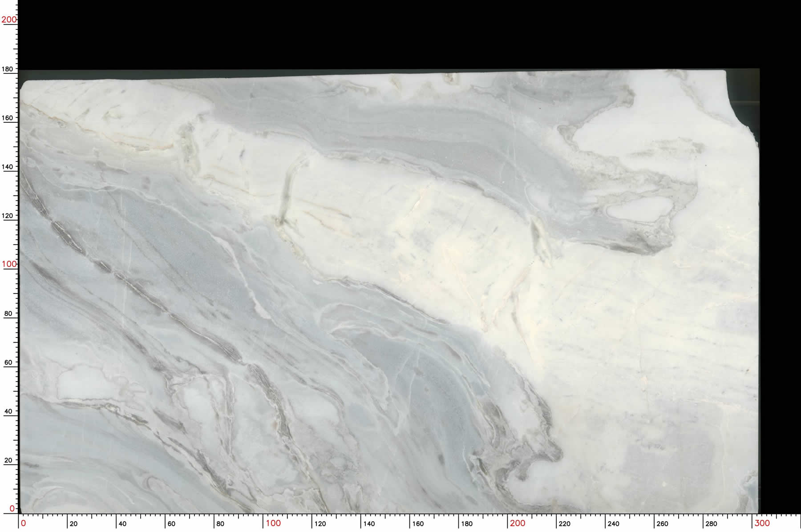Click the 60 label on the bottom ruler

(171, 524)
